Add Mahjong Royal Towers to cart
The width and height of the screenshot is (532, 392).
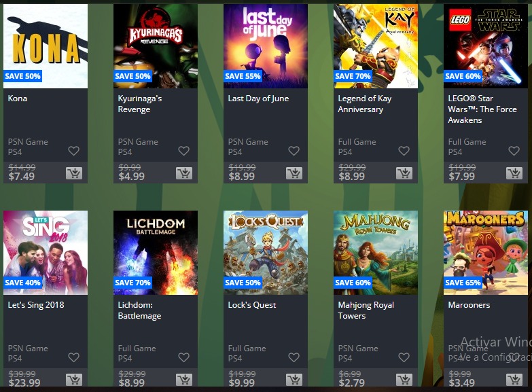tap(404, 380)
